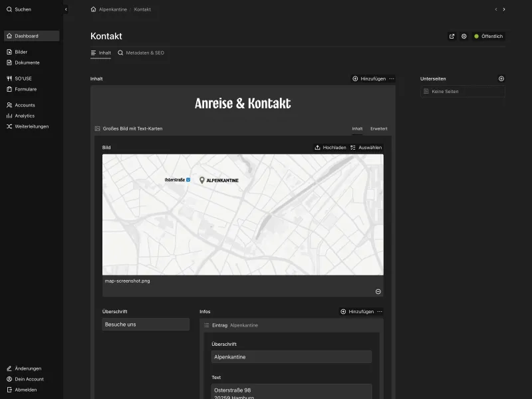532x399 pixels.
Task: Toggle the Öffentlich publish status
Action: tap(487, 37)
